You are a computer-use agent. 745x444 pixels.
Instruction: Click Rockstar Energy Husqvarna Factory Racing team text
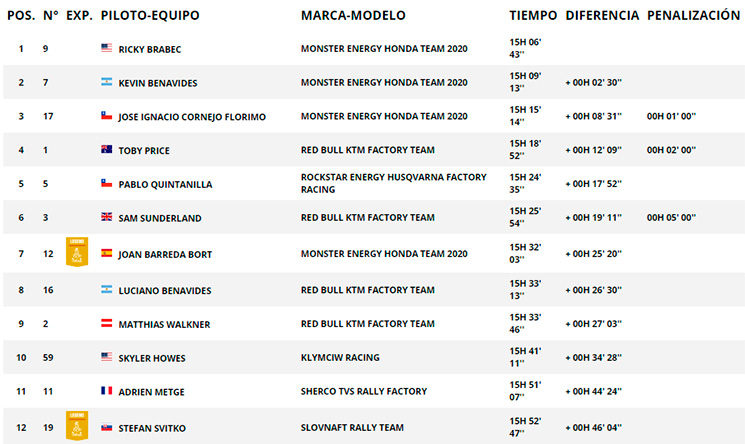(393, 183)
